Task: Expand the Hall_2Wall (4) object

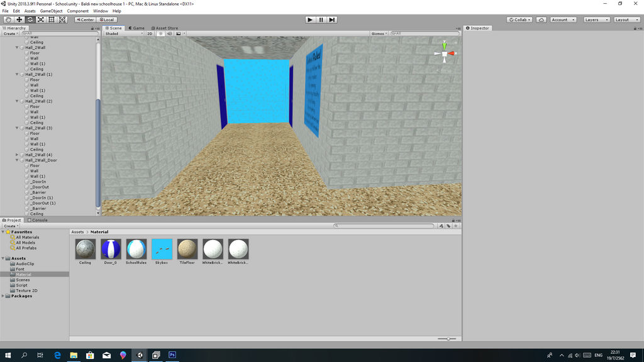Action: point(17,155)
